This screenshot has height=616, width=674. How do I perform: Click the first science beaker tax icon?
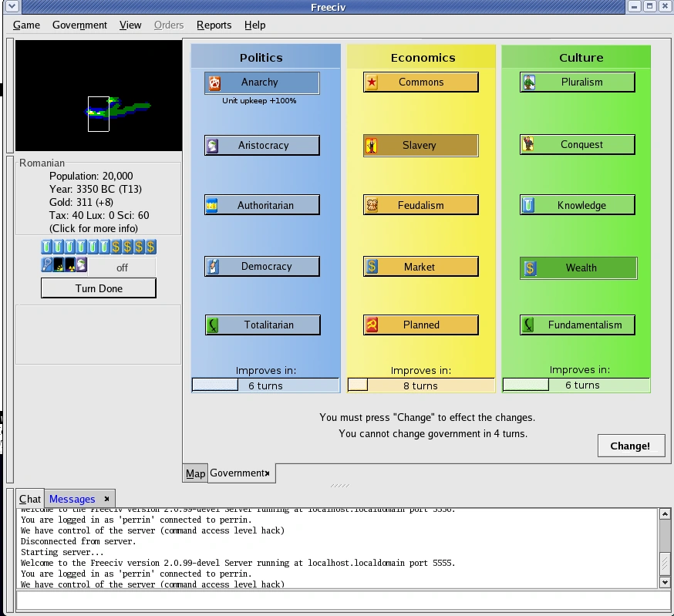point(47,247)
